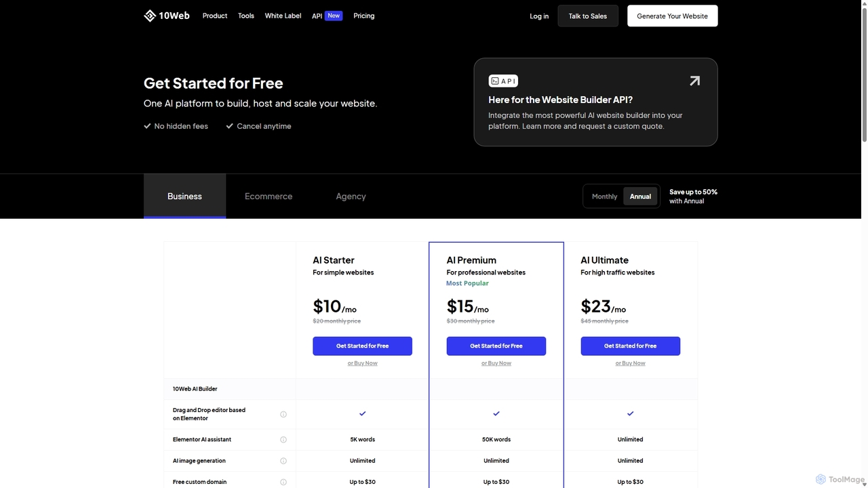Click the 50K words cell
The height and width of the screenshot is (488, 868).
(x=496, y=439)
